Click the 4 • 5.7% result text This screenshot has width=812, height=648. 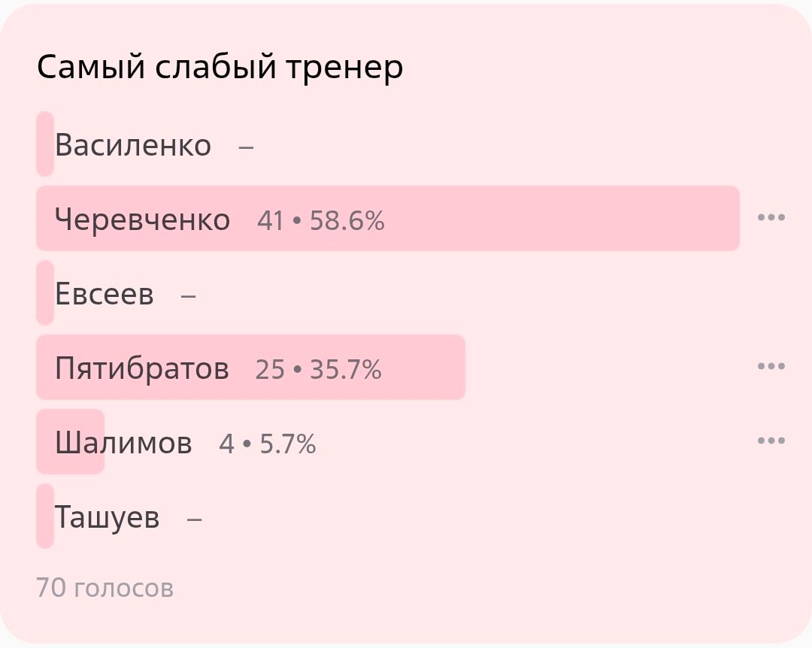(268, 444)
